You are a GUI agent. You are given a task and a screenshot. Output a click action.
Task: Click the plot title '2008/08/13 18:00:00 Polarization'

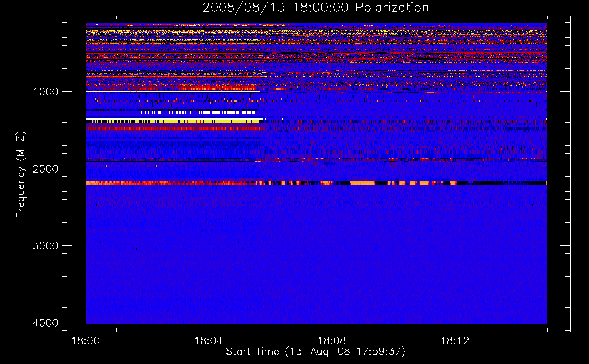pos(316,7)
